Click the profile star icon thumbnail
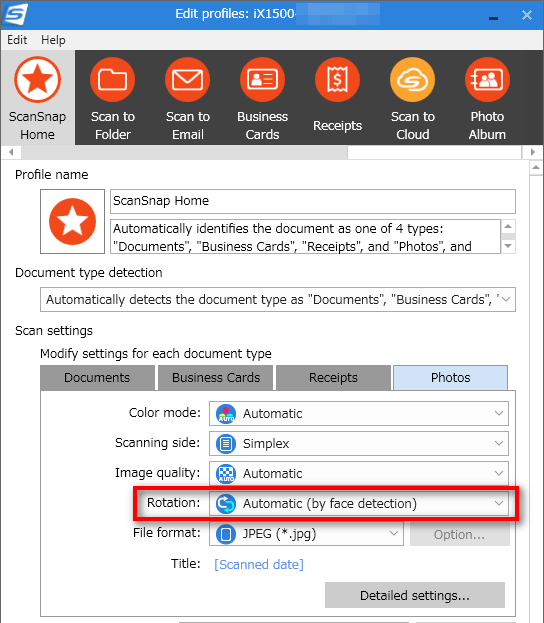 pyautogui.click(x=72, y=221)
